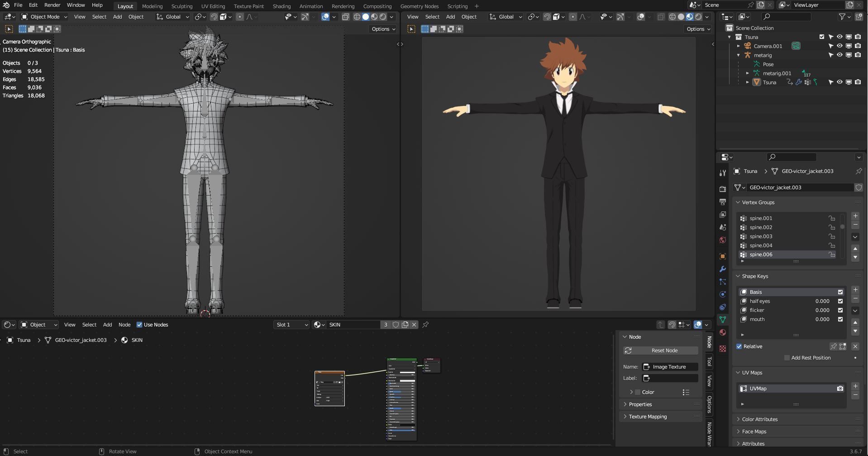Open Global transform orientation dropdown in left viewport
The width and height of the screenshot is (868, 456).
[x=173, y=17]
